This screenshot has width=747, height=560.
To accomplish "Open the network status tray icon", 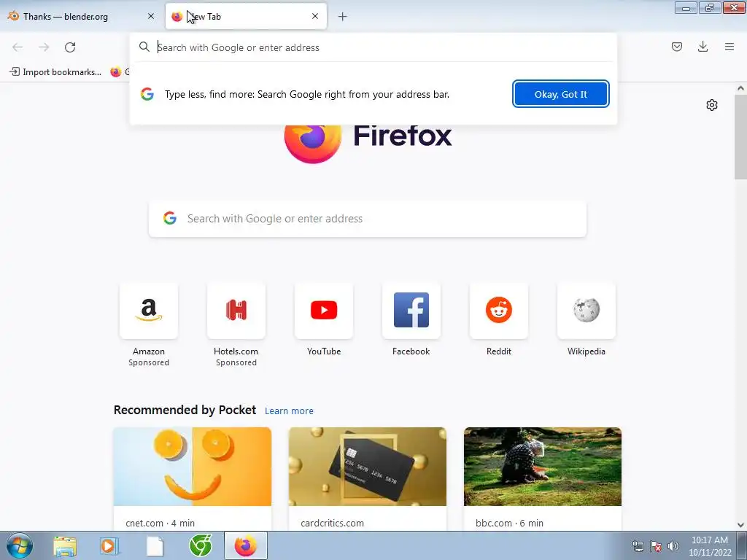I will (x=638, y=546).
